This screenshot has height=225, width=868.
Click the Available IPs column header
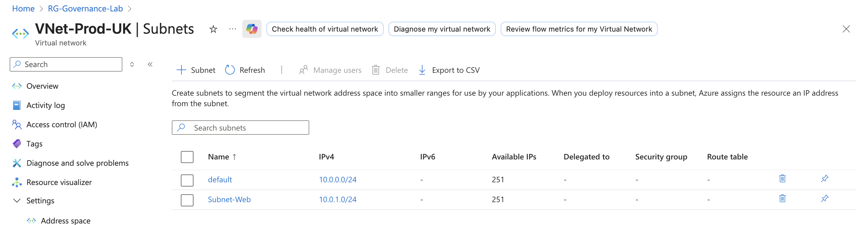coord(514,157)
